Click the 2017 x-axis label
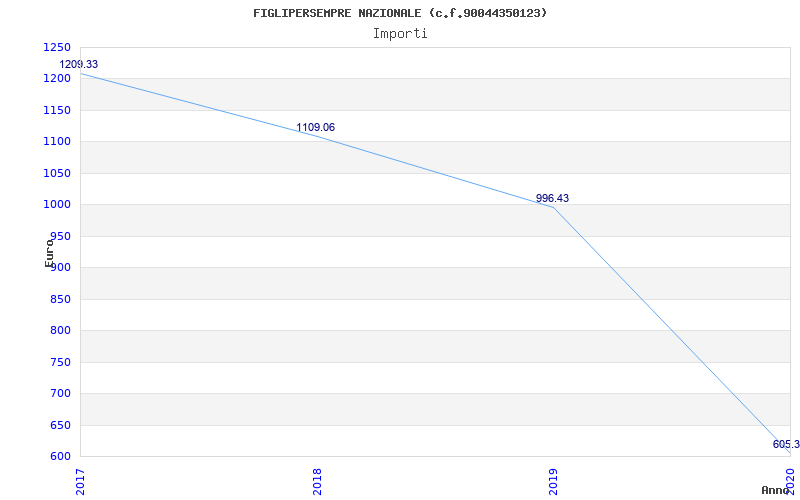This screenshot has width=800, height=500. [80, 482]
